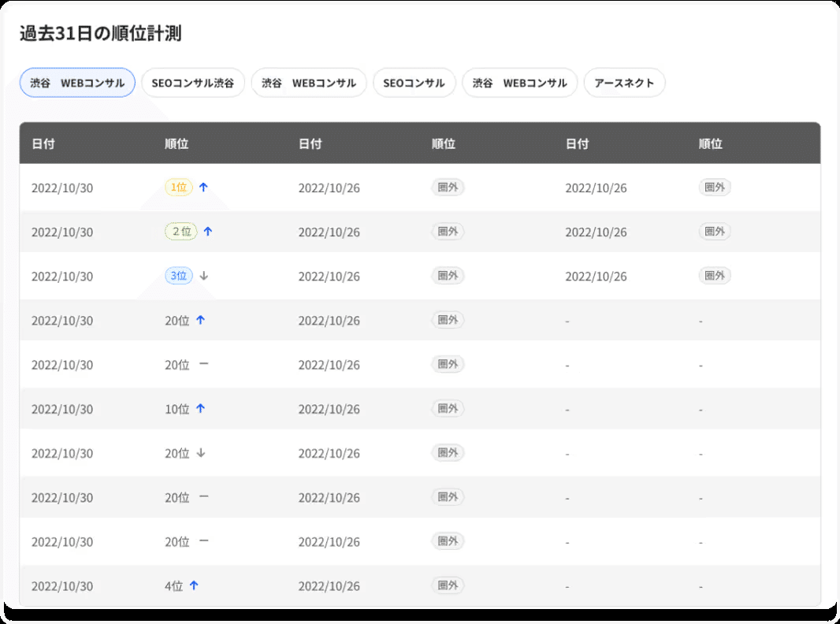The image size is (840, 624).
Task: Click the middle 順位 column header
Action: [443, 143]
